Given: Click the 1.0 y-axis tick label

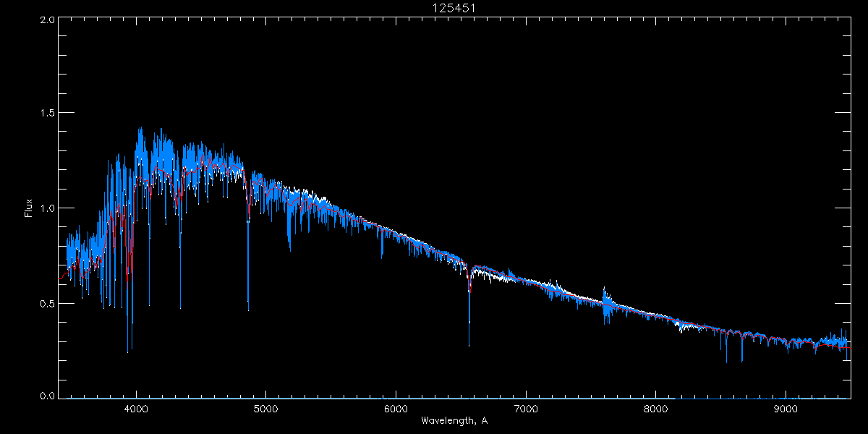Looking at the screenshot, I should (x=48, y=208).
